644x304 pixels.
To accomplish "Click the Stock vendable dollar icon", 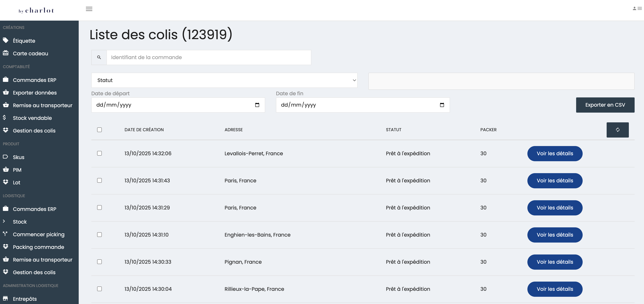I will 4,117.
